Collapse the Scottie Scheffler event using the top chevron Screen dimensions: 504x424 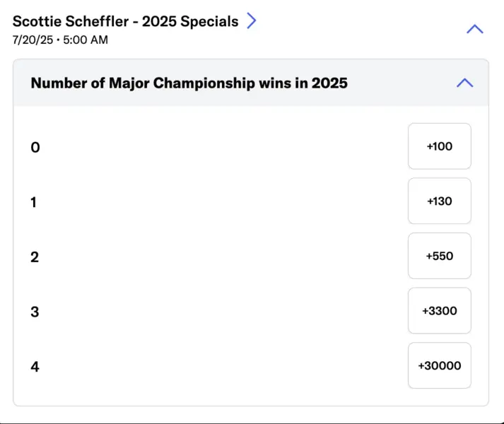(x=475, y=29)
